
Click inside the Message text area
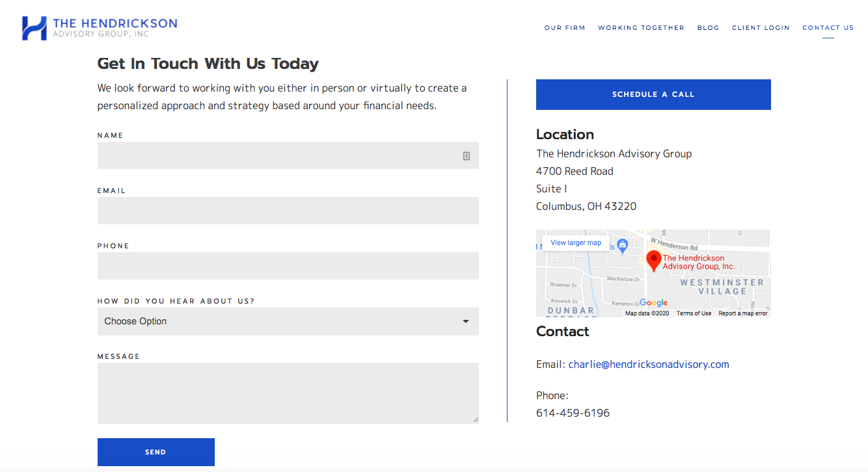point(288,393)
